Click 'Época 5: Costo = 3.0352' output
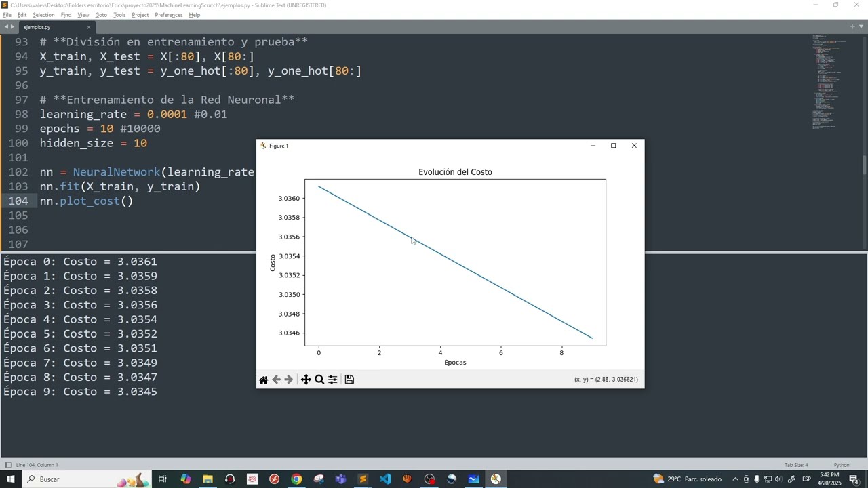The image size is (868, 488). point(80,334)
